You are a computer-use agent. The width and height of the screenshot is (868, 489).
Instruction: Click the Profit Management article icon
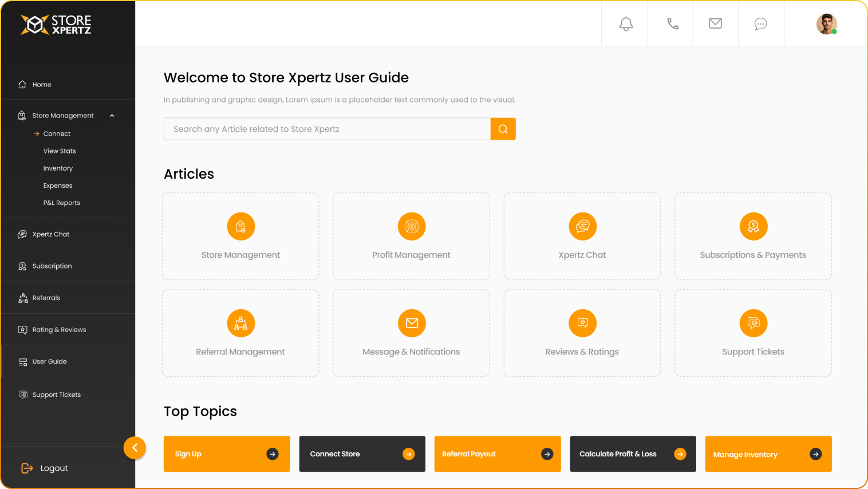412,227
